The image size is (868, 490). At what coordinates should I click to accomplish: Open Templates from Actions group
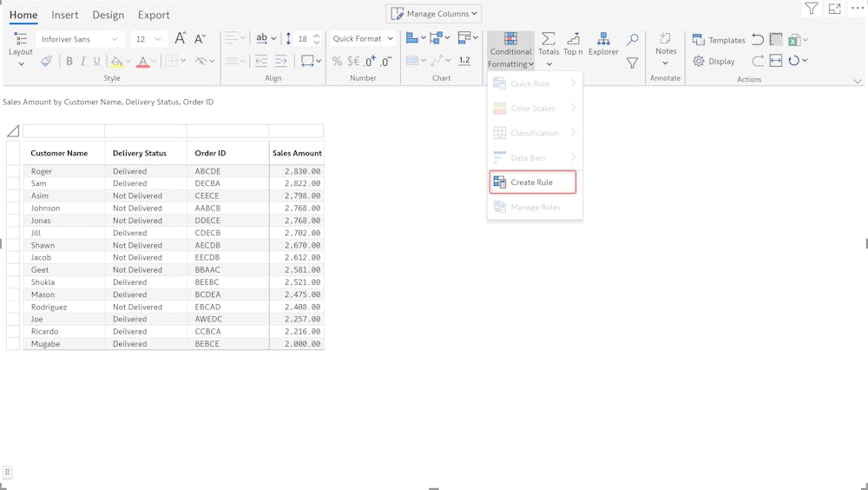(x=718, y=40)
